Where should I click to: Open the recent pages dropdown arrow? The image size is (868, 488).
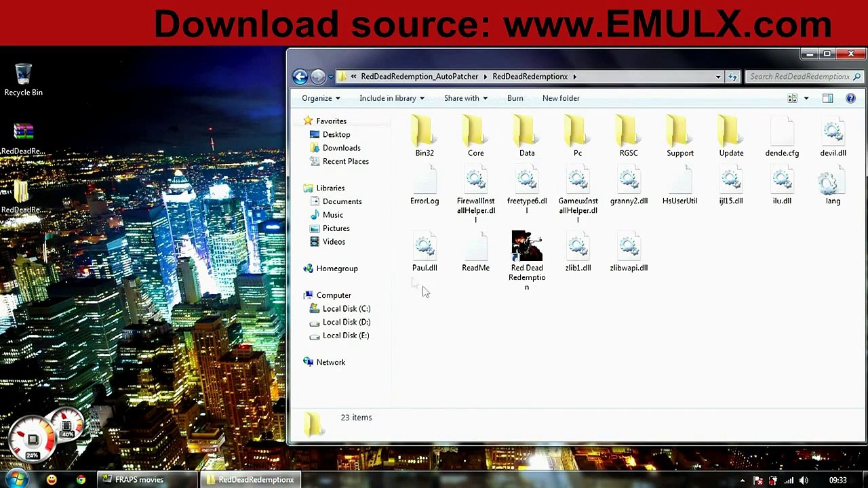point(330,77)
